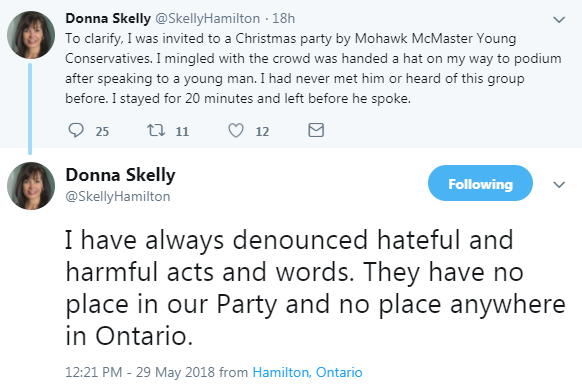
Task: Open the Hamilton, Ontario location link
Action: 307,372
